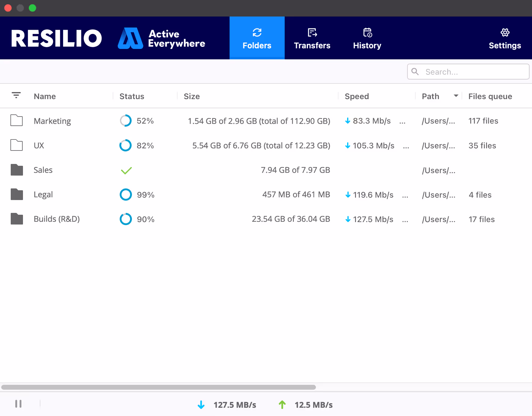The width and height of the screenshot is (532, 416).
Task: Click the green checkmark next to Sales
Action: click(x=126, y=170)
